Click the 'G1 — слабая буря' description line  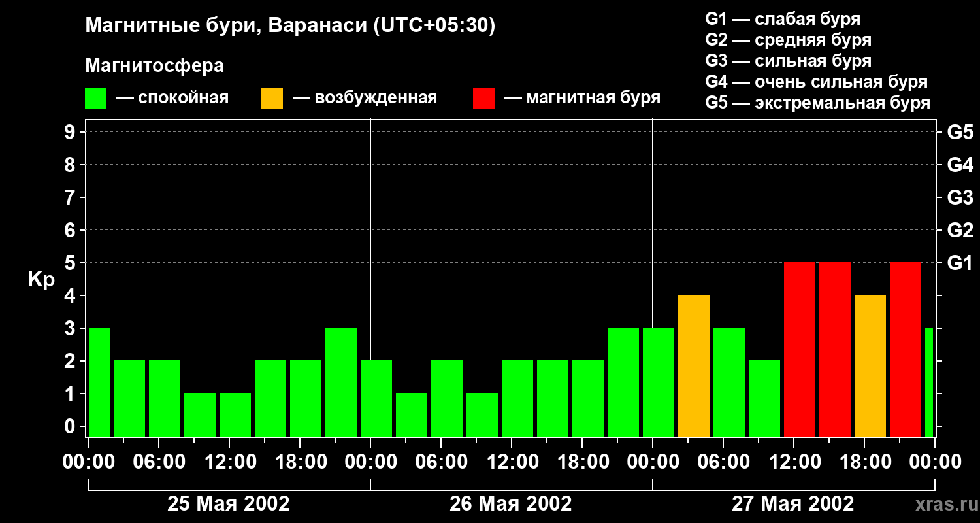click(x=783, y=19)
